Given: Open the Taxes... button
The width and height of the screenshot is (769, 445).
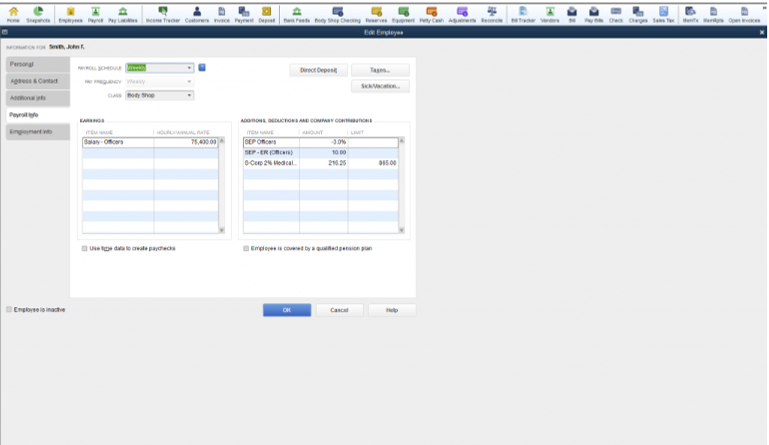Looking at the screenshot, I should [380, 70].
